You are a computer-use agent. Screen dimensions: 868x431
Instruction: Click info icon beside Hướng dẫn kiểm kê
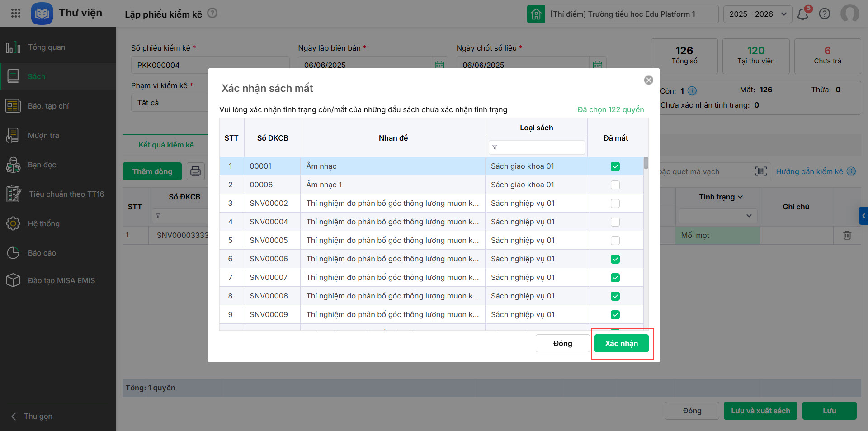(851, 171)
